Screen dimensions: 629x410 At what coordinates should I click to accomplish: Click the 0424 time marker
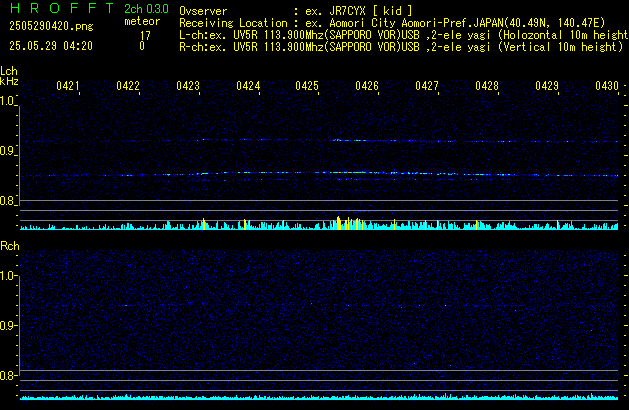248,86
